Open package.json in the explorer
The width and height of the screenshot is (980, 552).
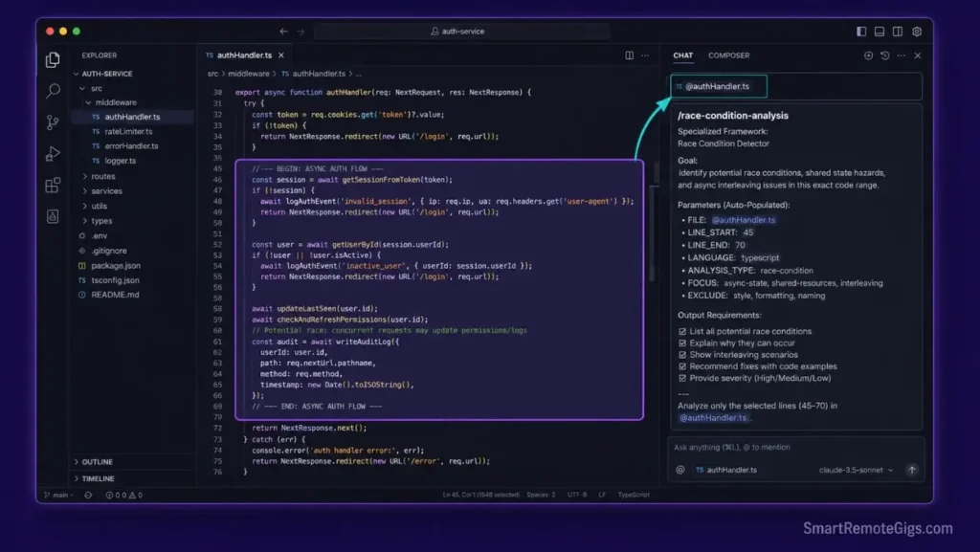[x=116, y=266]
